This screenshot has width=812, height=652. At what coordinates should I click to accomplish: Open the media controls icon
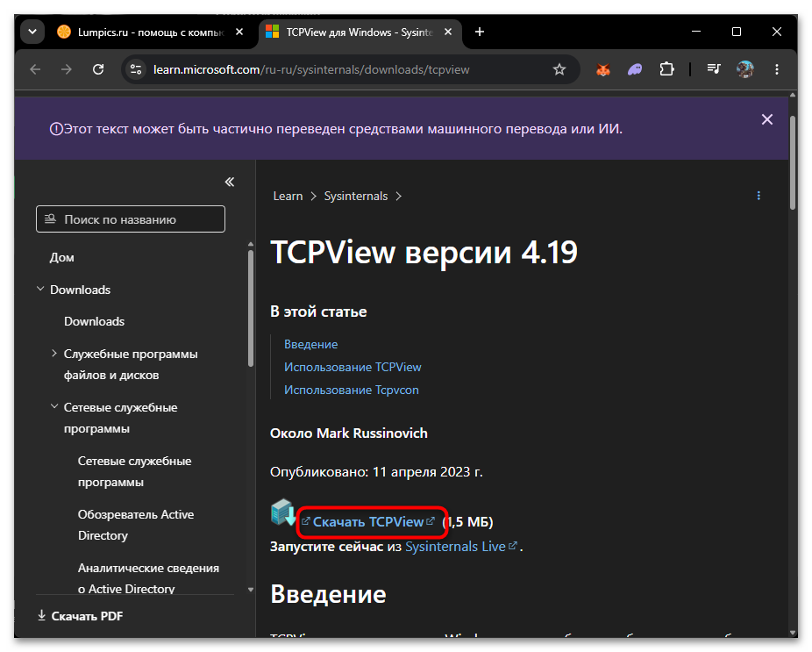tap(714, 69)
